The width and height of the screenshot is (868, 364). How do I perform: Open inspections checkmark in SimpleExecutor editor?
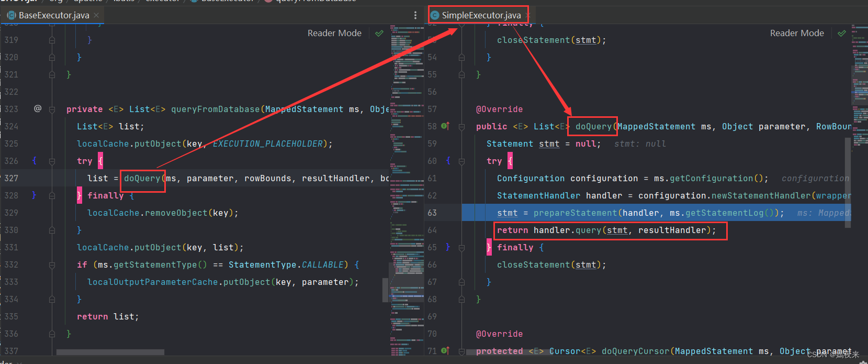[x=842, y=33]
